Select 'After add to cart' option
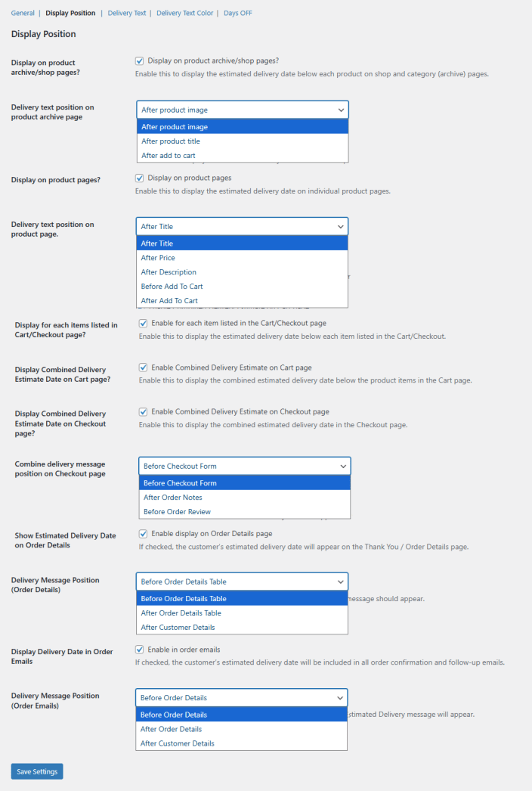 [x=169, y=156]
